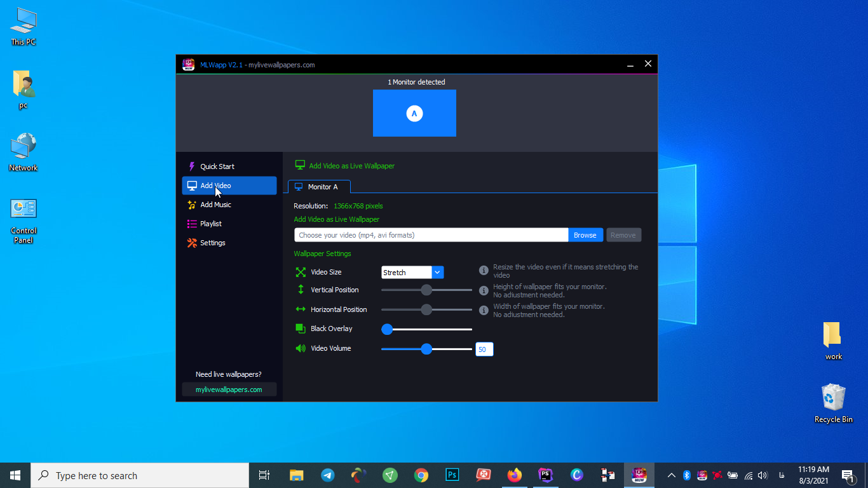This screenshot has height=488, width=868.
Task: Click the Video Size info icon
Action: pyautogui.click(x=484, y=271)
